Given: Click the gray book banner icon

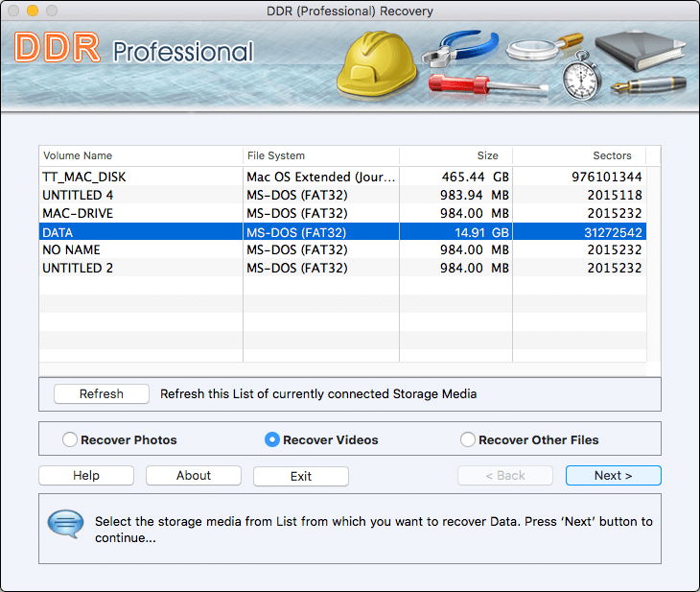Looking at the screenshot, I should [641, 51].
